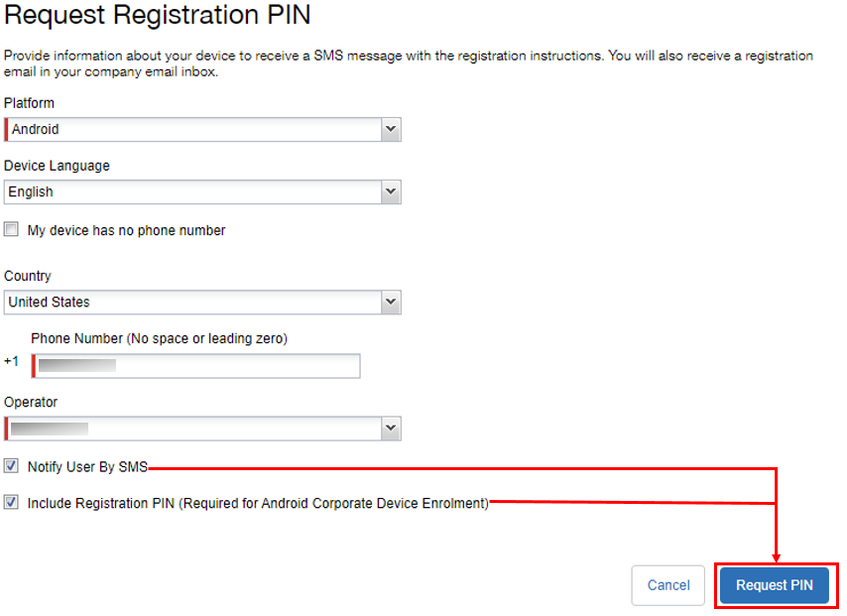Click the English language combo box

coord(193,192)
